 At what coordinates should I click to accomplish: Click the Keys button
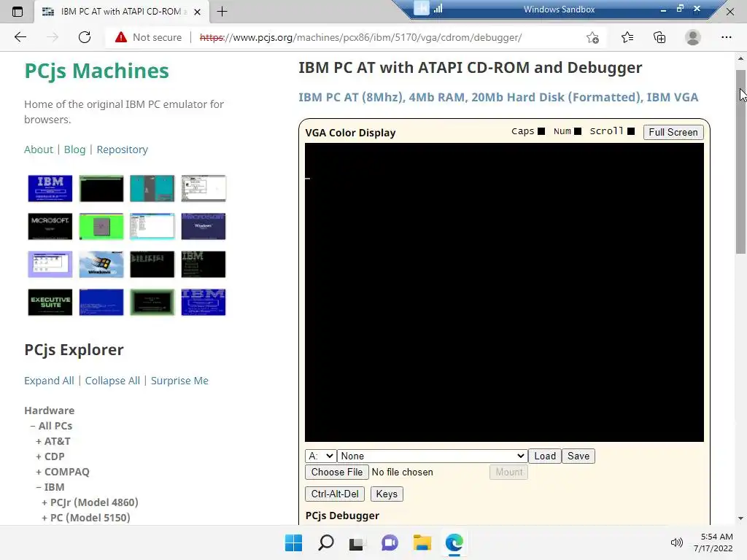click(387, 494)
